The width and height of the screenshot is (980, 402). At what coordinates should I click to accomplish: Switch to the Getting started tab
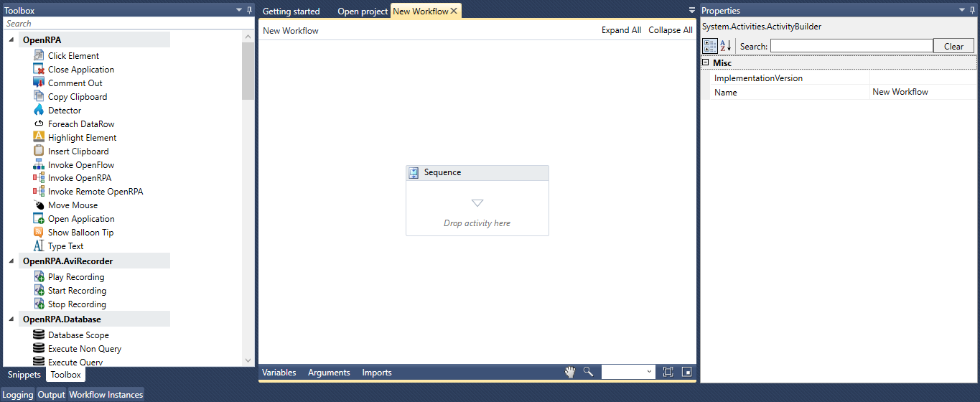click(x=291, y=11)
